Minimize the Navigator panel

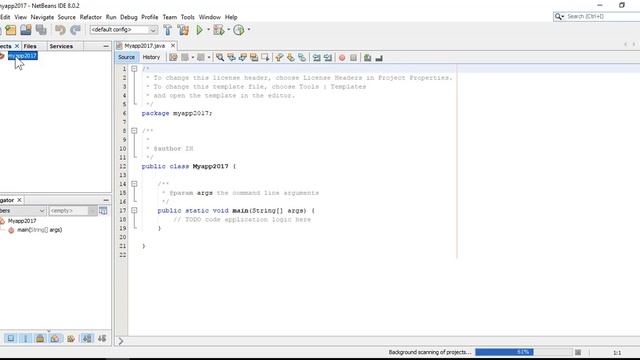coord(106,200)
